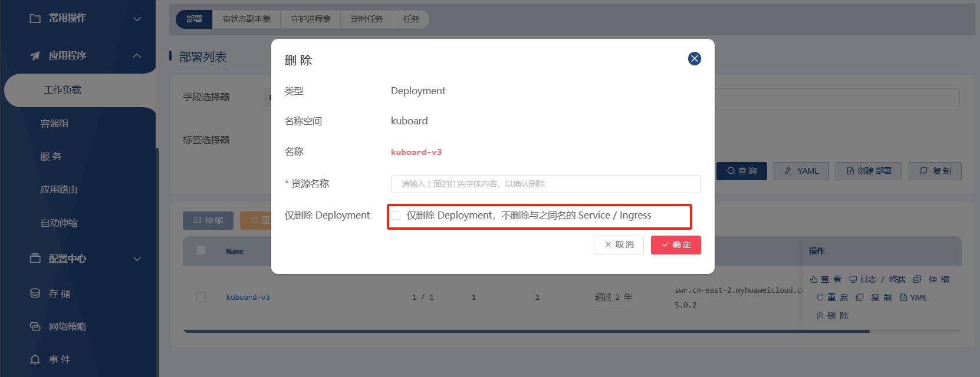The image size is (980, 377).
Task: Click 伸缩 action in kuboard-v3 row
Action: [932, 279]
